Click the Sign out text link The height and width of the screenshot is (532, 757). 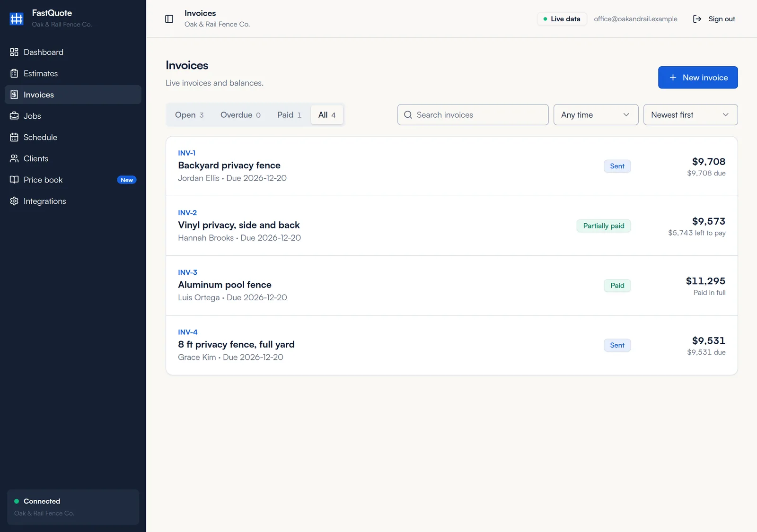coord(722,19)
